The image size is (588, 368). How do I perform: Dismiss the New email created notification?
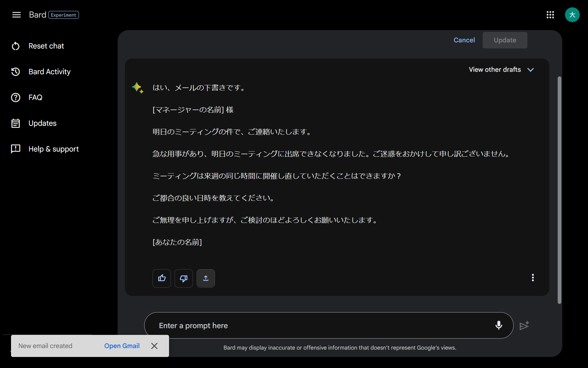coord(154,346)
